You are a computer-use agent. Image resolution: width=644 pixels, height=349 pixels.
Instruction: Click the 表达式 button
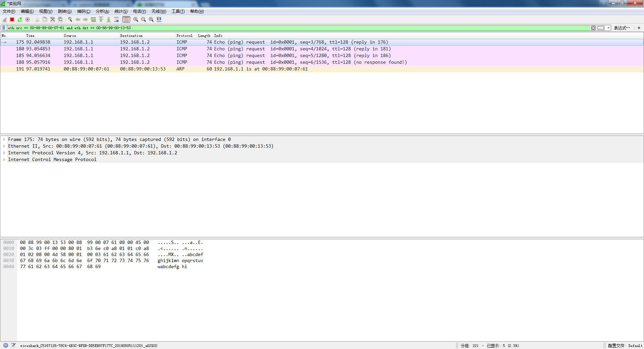tap(622, 28)
